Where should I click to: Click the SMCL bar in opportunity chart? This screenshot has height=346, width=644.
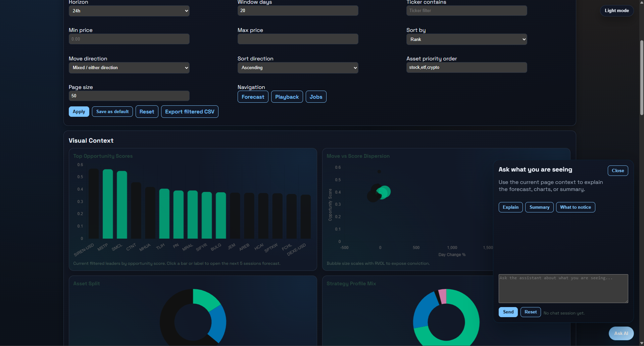[x=122, y=205]
